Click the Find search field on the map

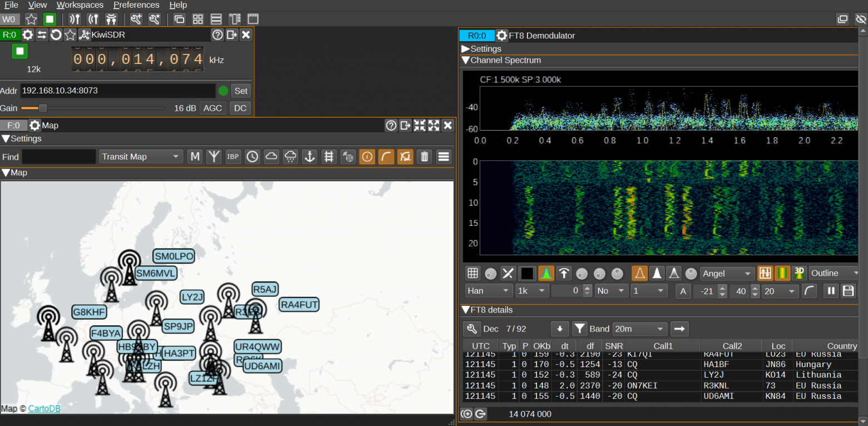[58, 156]
